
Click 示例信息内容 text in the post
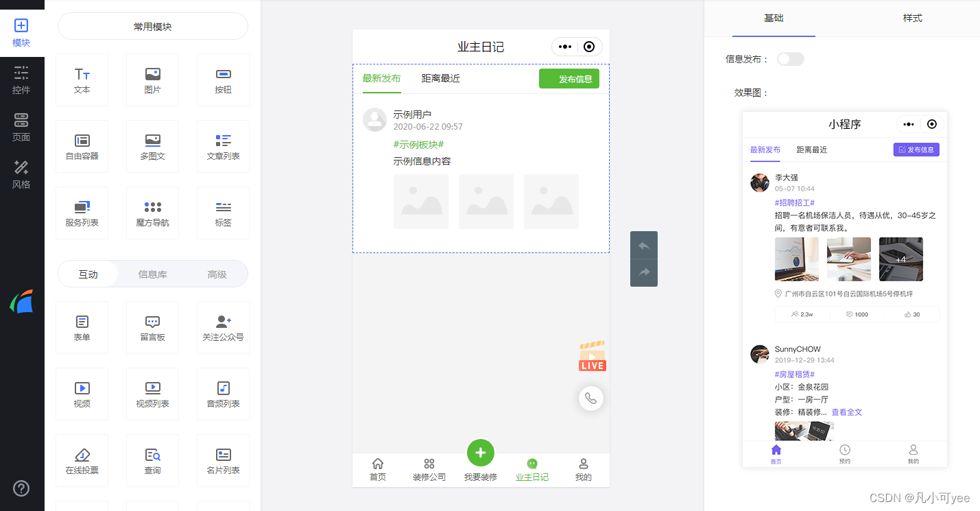coord(422,162)
